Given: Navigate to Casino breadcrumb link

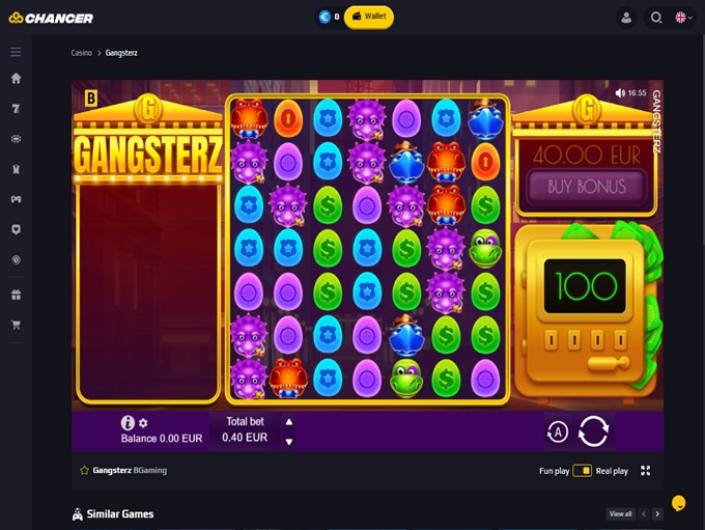Looking at the screenshot, I should click(x=81, y=53).
